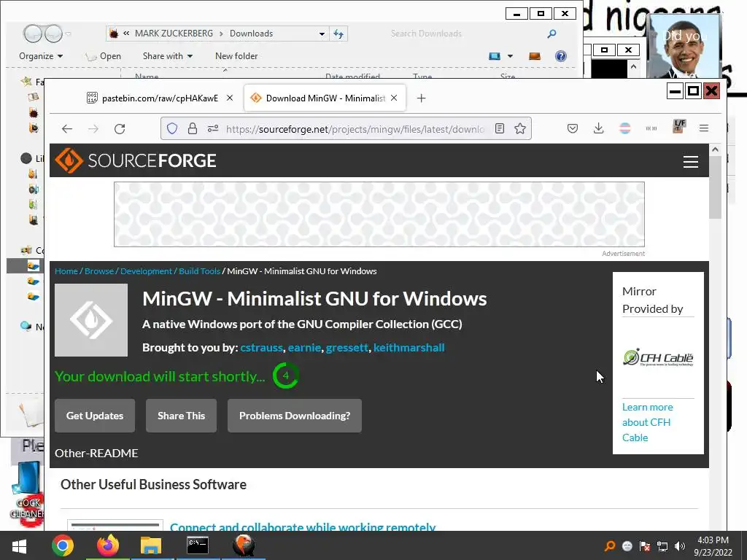This screenshot has width=747, height=560.
Task: Save page to Pocket
Action: pyautogui.click(x=573, y=128)
